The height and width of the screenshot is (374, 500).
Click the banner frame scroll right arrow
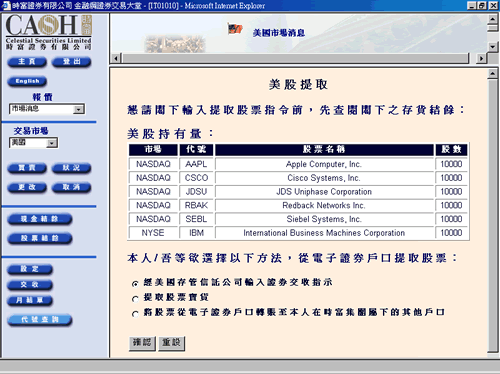(x=481, y=58)
